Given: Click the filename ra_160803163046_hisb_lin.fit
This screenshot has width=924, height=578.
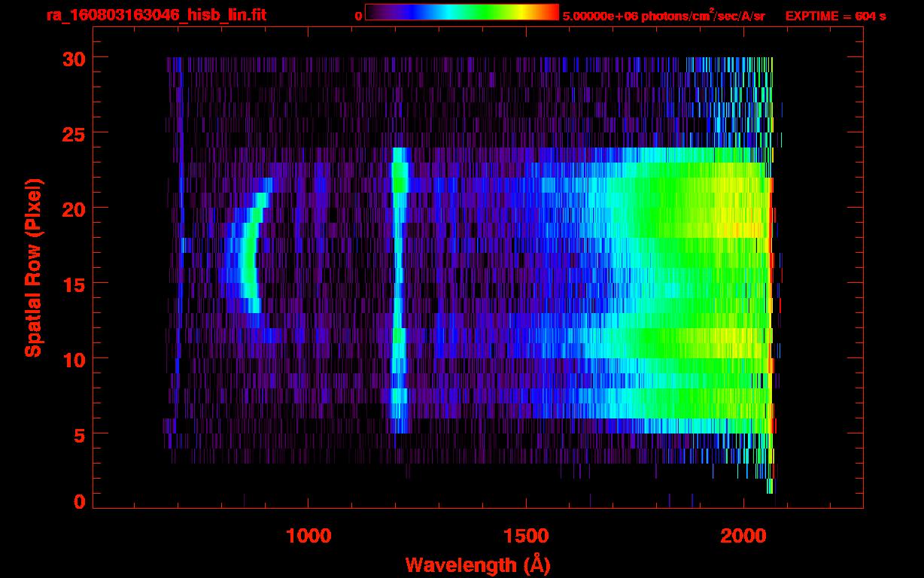Looking at the screenshot, I should [x=156, y=15].
